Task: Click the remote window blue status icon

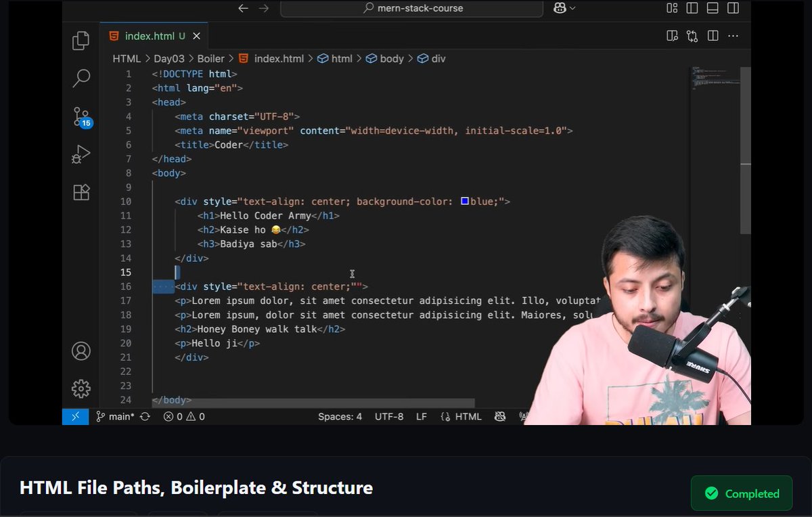Action: click(x=76, y=417)
